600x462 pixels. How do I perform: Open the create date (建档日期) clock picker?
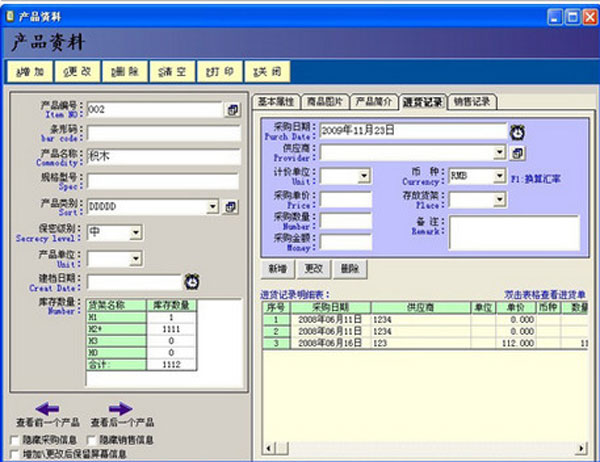click(x=191, y=282)
